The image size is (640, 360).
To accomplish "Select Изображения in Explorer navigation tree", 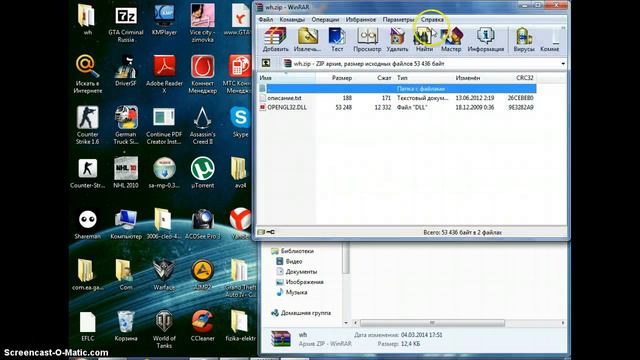I will pyautogui.click(x=300, y=282).
